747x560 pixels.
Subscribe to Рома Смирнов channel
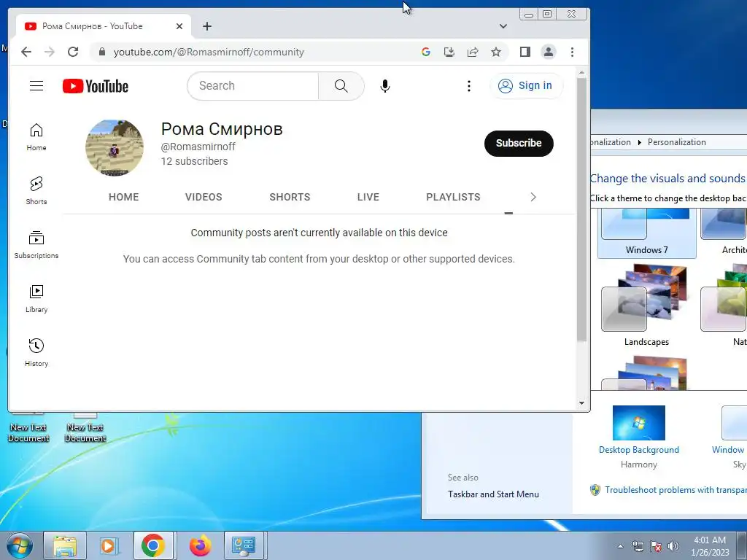pyautogui.click(x=519, y=144)
